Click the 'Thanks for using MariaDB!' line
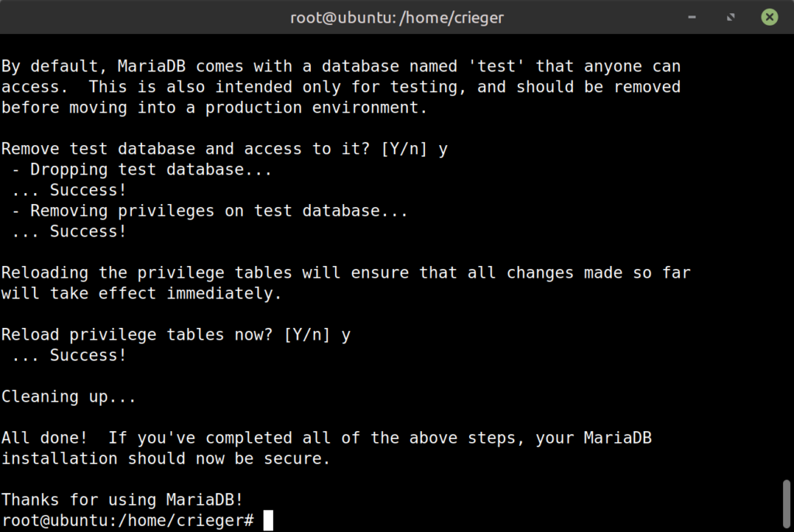 coord(122,499)
